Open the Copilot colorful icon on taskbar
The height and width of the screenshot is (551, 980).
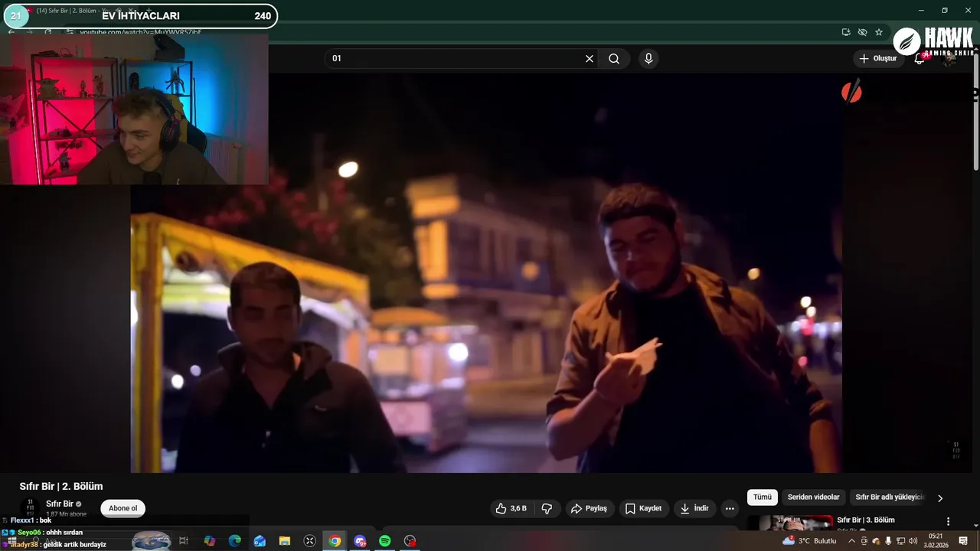(210, 541)
